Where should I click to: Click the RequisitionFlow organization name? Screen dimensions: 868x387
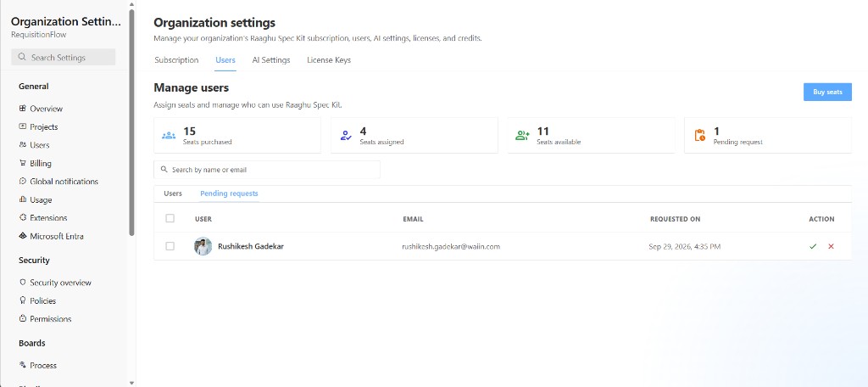point(39,35)
